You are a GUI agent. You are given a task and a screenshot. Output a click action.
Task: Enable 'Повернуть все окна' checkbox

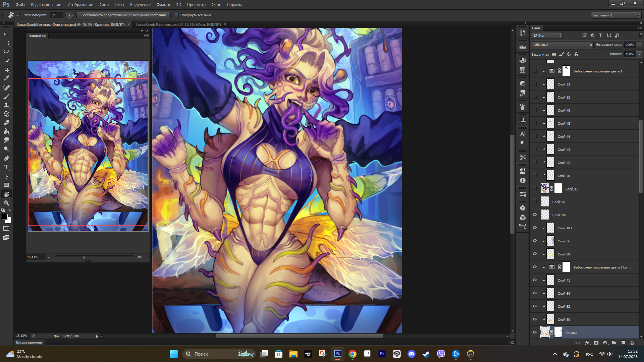pos(176,15)
